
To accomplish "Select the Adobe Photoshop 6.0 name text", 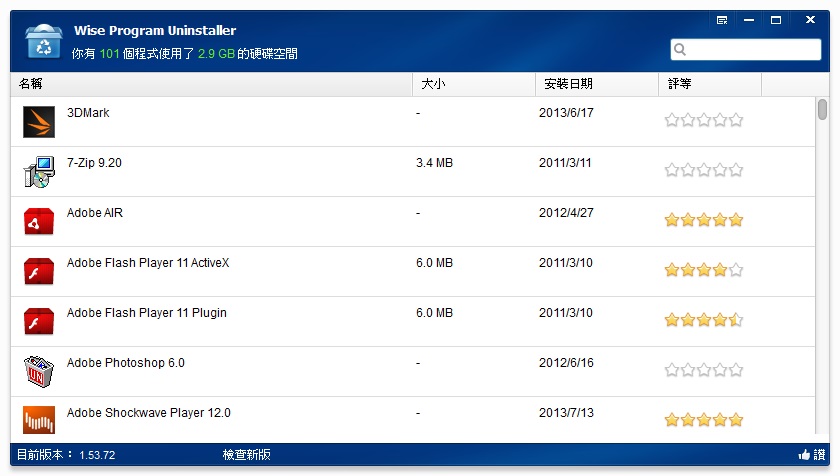I will (126, 362).
